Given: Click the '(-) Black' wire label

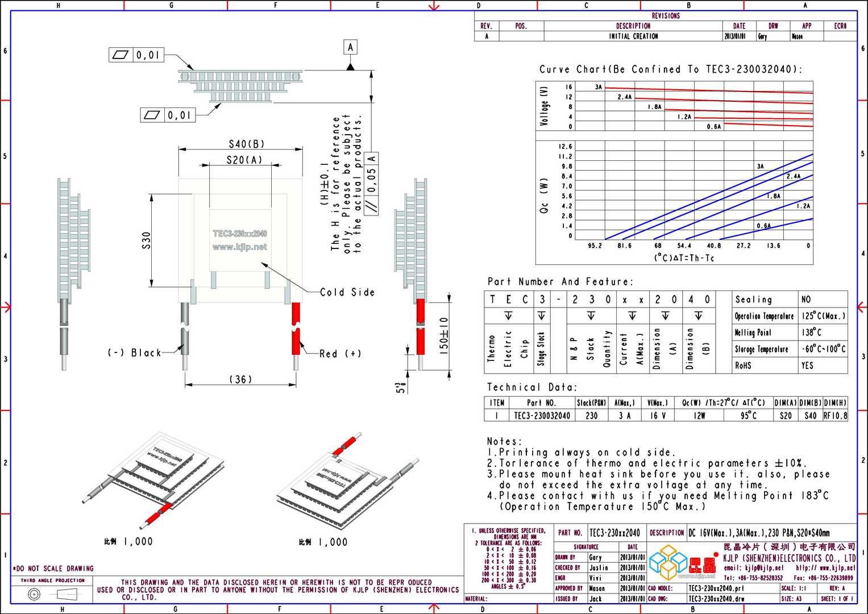Looking at the screenshot, I should tap(135, 352).
